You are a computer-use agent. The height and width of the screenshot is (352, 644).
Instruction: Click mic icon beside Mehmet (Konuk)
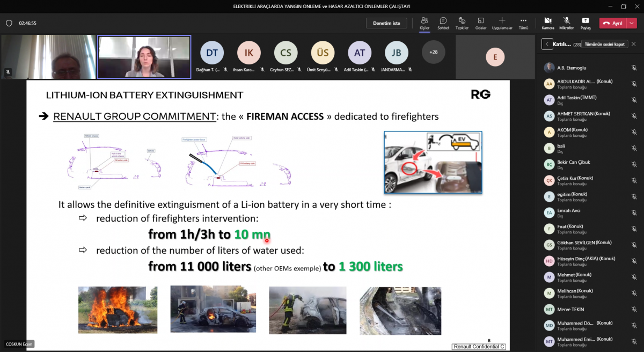coord(634,277)
